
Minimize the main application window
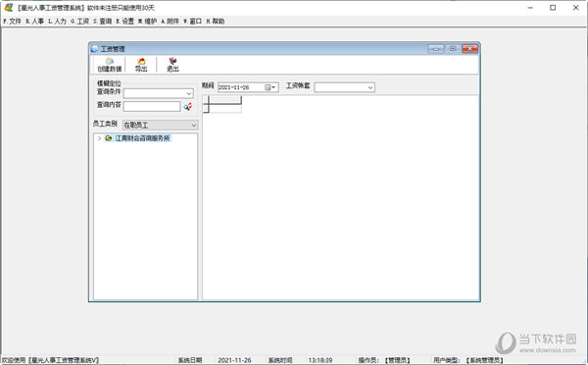point(530,8)
